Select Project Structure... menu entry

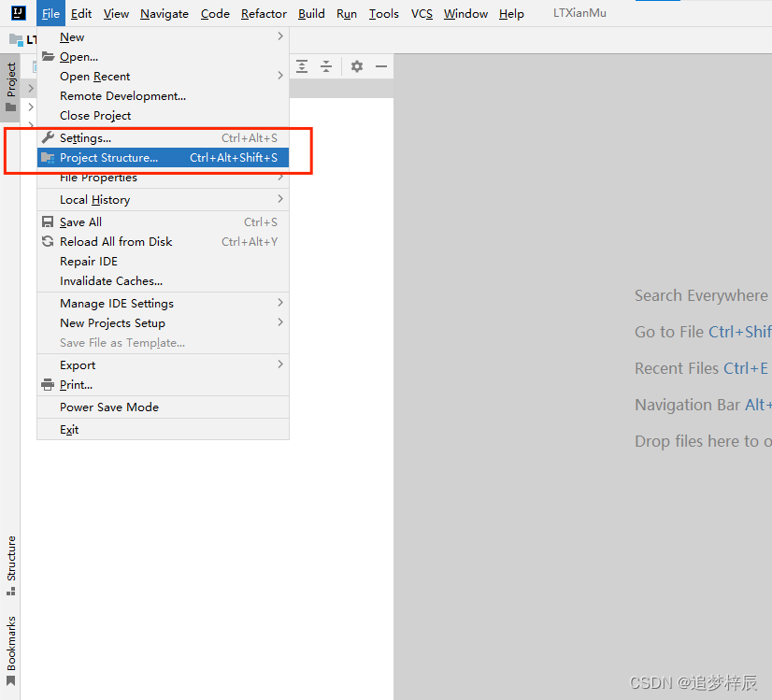(163, 158)
